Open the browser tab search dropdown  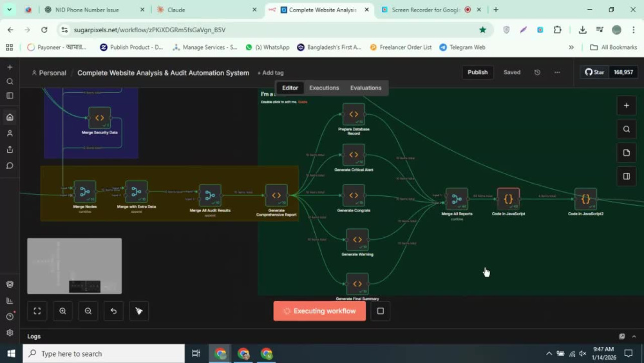pos(9,10)
